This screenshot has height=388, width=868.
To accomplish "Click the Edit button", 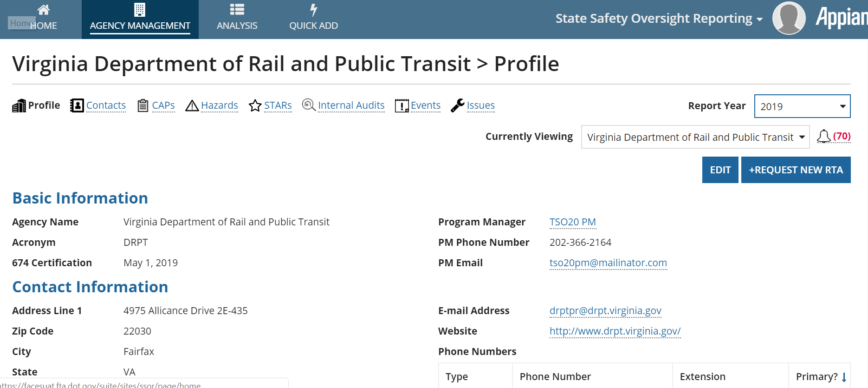I will tap(720, 170).
